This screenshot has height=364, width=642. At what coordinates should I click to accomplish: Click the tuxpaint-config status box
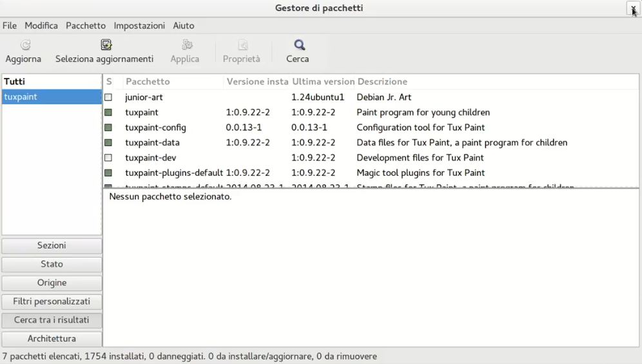point(108,128)
